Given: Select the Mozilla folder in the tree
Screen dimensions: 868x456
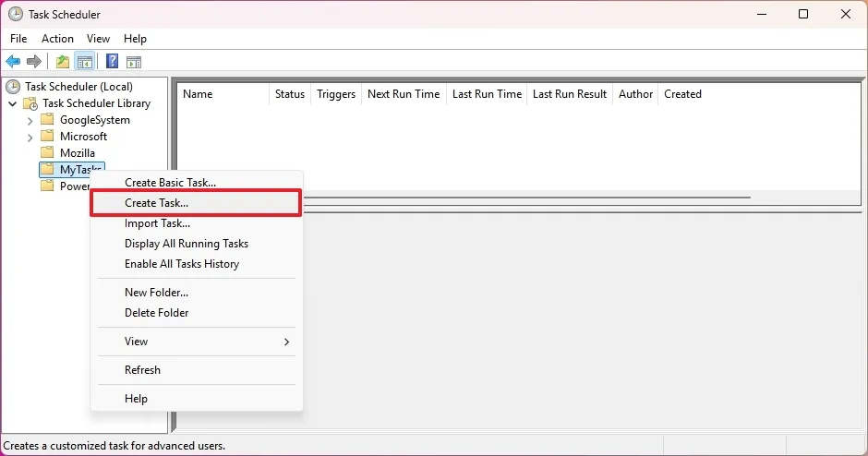Looking at the screenshot, I should point(77,153).
